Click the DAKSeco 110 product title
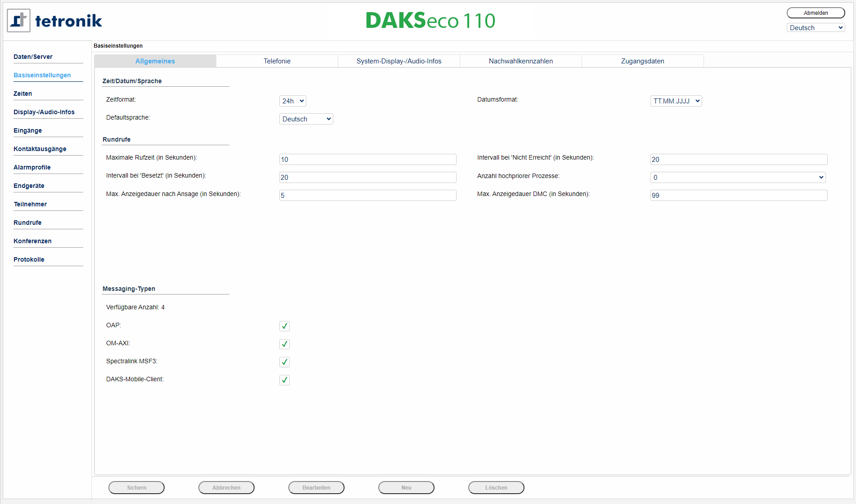This screenshot has height=504, width=856. pos(430,21)
